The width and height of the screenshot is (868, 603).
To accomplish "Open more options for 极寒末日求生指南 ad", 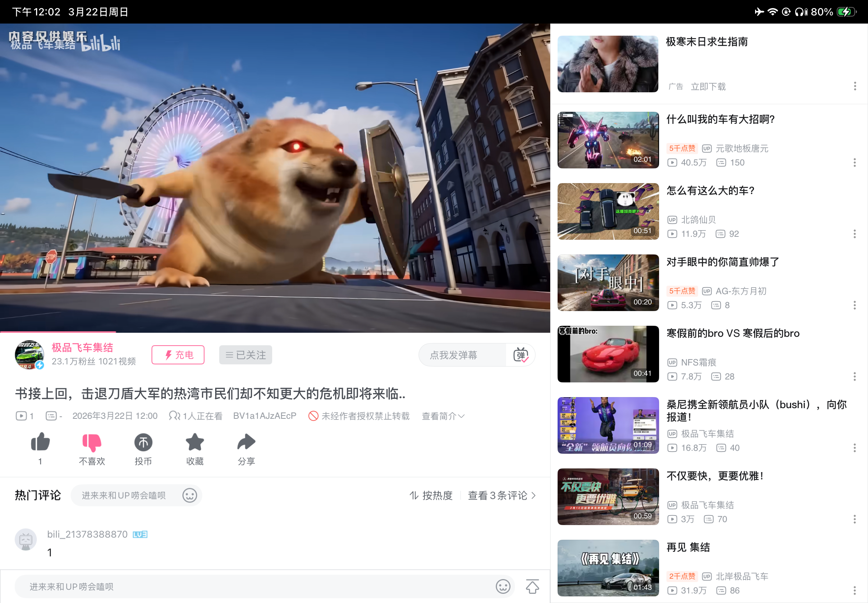I will pos(855,86).
